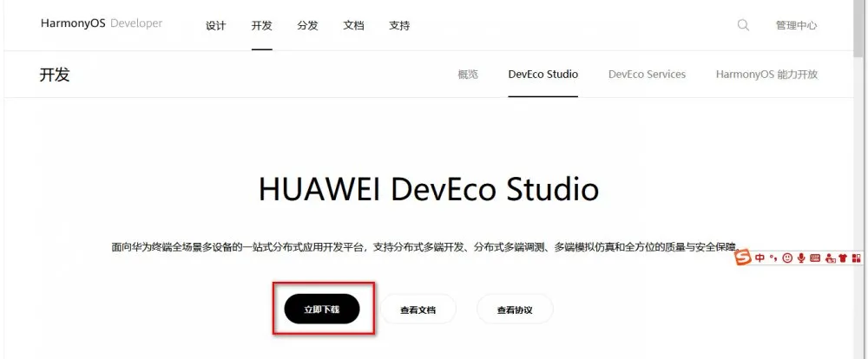
Task: Click the Sogou account person icon
Action: 830,258
